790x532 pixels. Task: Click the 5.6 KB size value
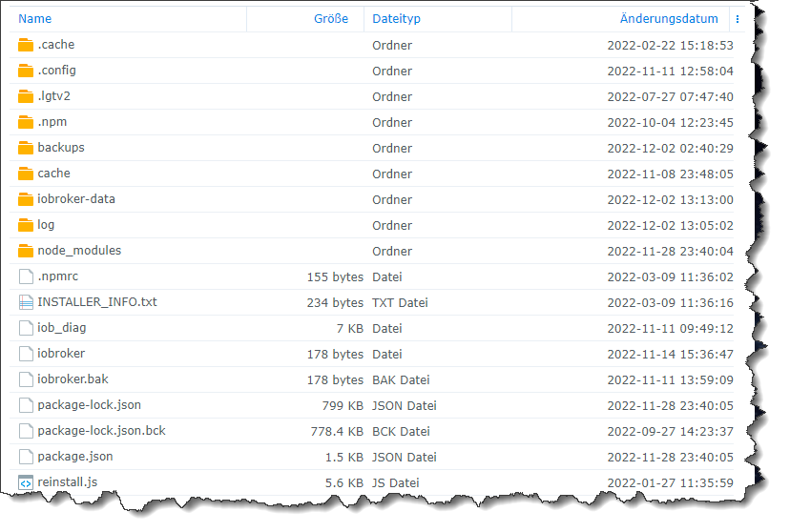(344, 483)
